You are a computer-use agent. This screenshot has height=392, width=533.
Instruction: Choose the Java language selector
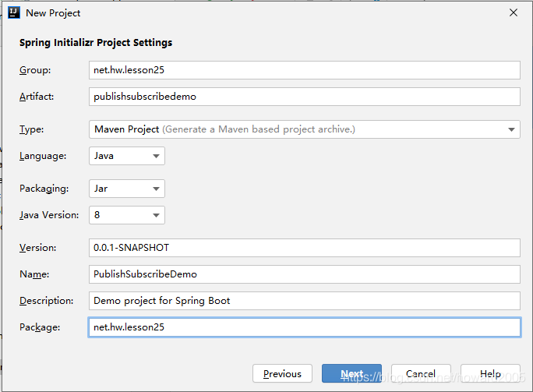tap(127, 156)
